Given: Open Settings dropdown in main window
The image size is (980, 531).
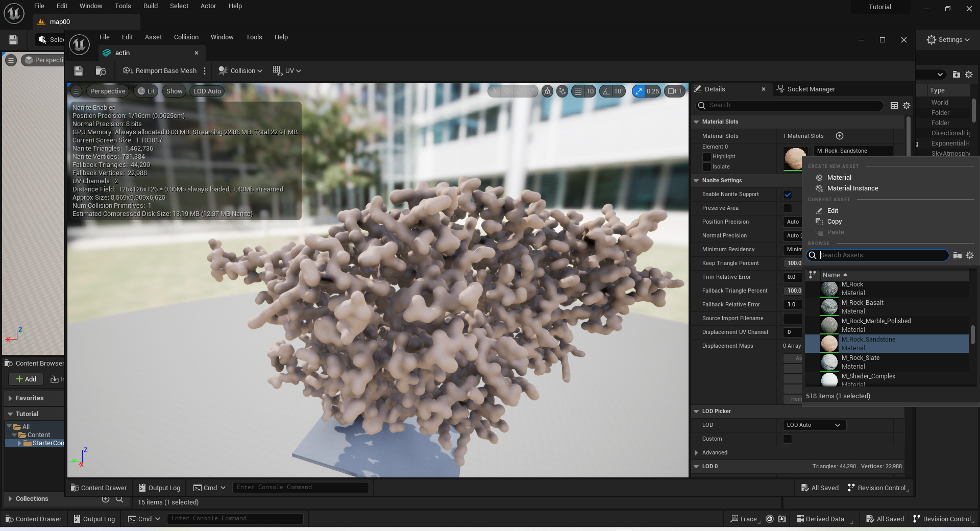Looking at the screenshot, I should click(x=948, y=40).
